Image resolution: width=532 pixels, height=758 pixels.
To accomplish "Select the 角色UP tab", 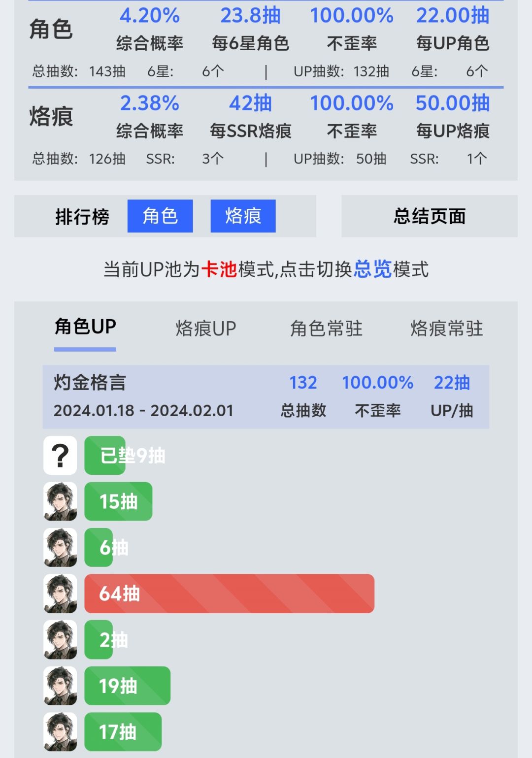I will pos(85,327).
